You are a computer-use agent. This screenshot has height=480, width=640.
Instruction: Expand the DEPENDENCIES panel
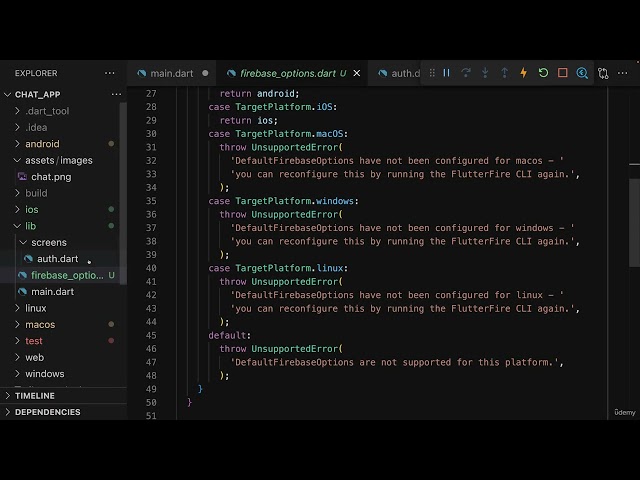[47, 412]
